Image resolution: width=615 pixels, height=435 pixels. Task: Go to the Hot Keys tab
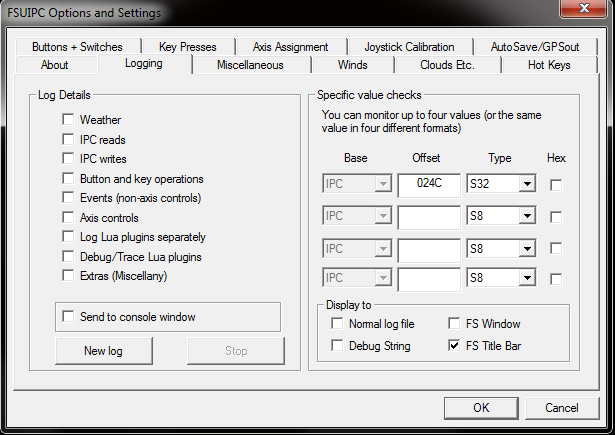point(549,65)
